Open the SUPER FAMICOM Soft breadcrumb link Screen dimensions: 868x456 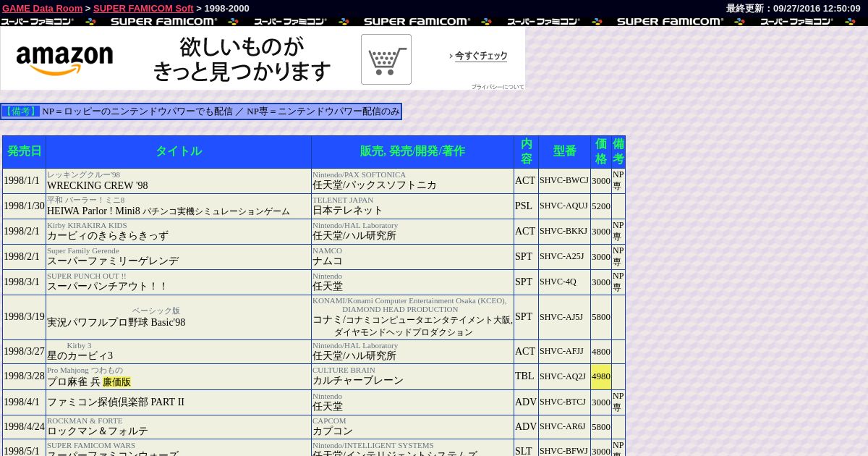tap(143, 8)
